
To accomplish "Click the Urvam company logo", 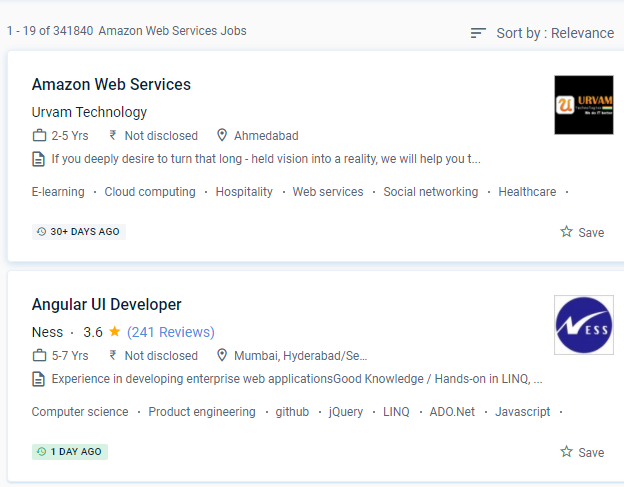I will (583, 105).
